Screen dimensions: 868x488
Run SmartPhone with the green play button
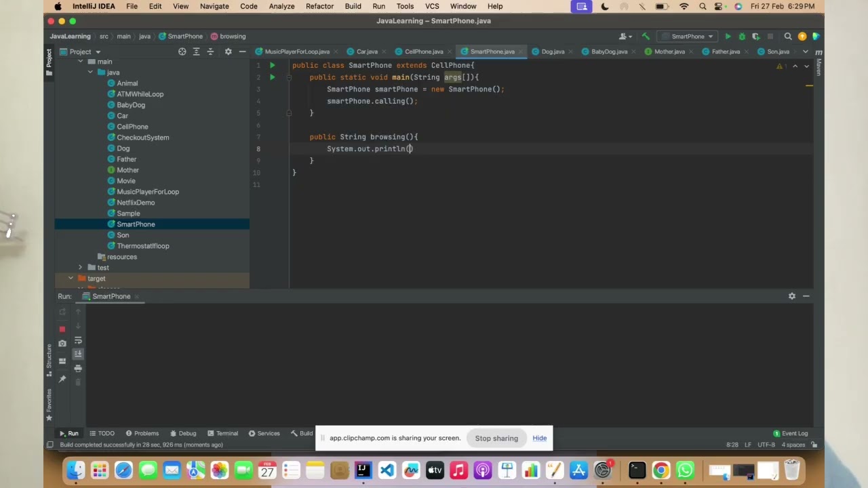(728, 37)
